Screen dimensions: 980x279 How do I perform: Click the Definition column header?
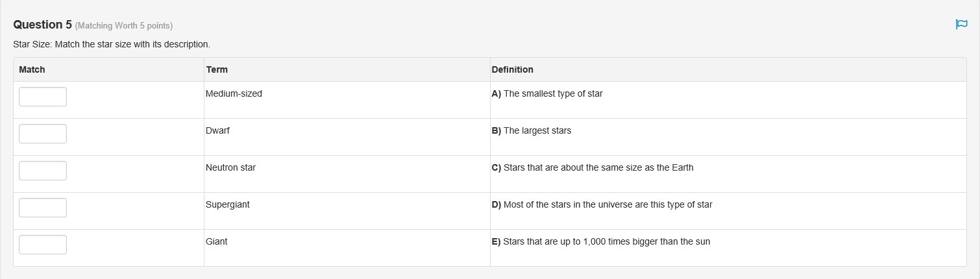pyautogui.click(x=512, y=69)
